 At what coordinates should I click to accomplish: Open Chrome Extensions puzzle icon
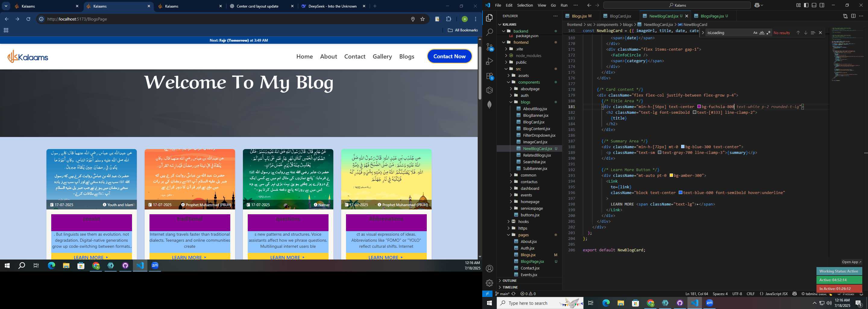(x=448, y=19)
